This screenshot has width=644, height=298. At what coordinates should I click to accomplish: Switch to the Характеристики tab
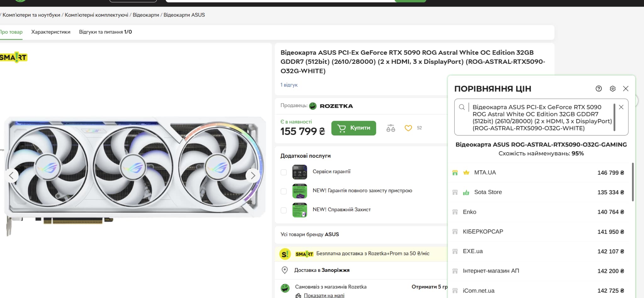50,32
